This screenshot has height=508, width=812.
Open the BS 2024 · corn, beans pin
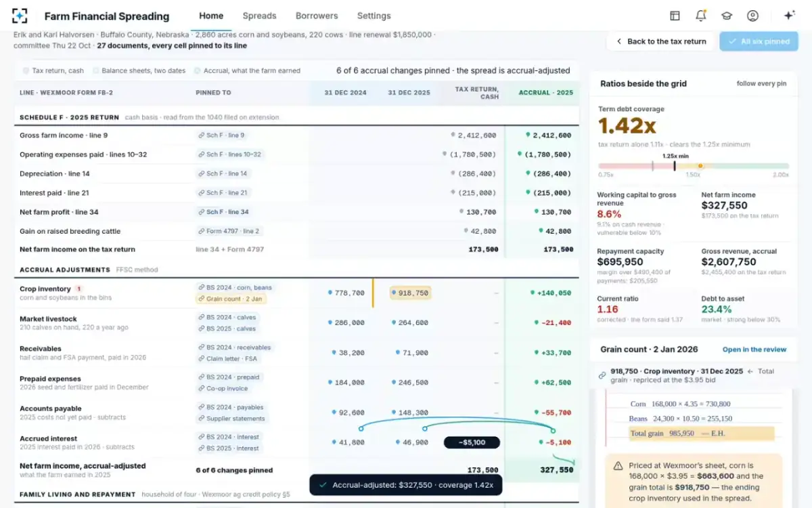[235, 287]
